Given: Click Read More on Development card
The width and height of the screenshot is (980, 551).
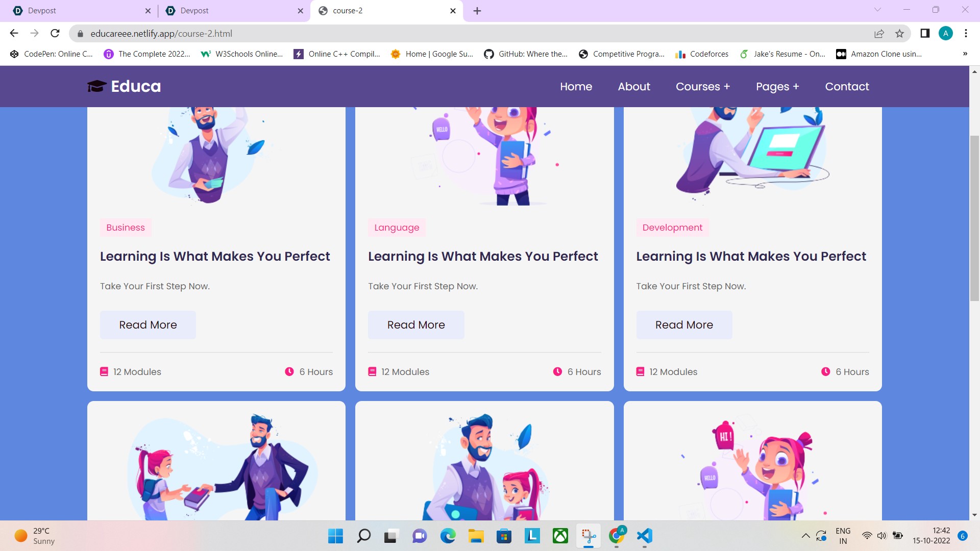Looking at the screenshot, I should pyautogui.click(x=683, y=325).
